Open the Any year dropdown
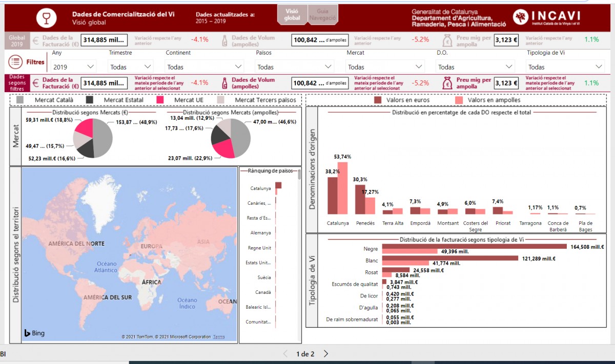The height and width of the screenshot is (364, 615). tap(74, 67)
